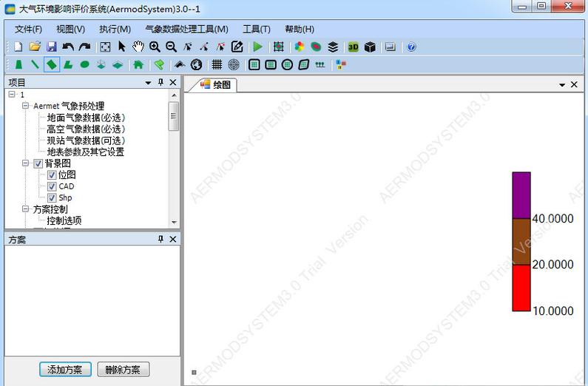588x386 pixels.
Task: Open the 3D view icon
Action: pyautogui.click(x=354, y=47)
